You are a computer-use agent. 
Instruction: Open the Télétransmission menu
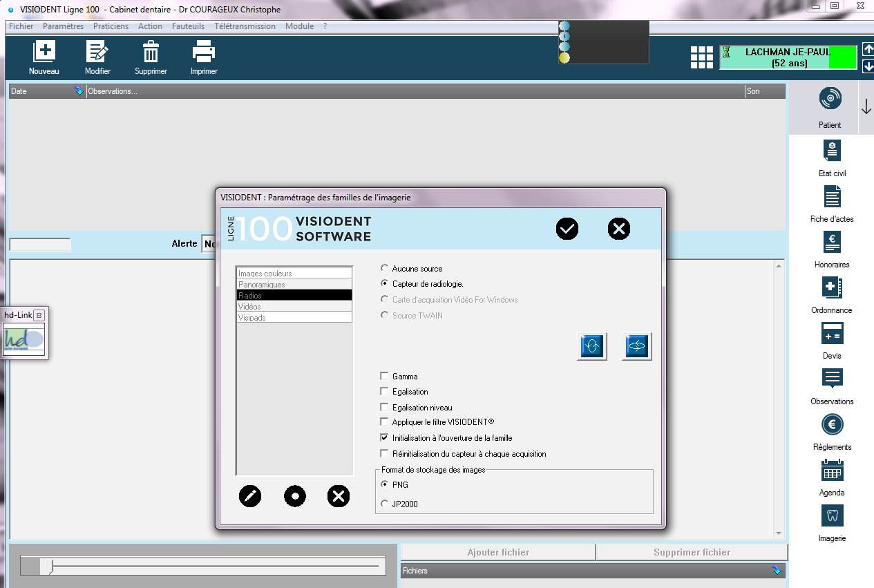(245, 26)
